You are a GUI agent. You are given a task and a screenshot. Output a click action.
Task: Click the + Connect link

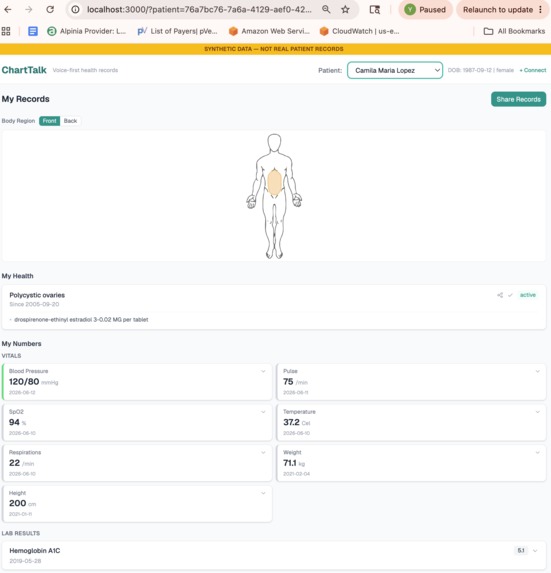(x=533, y=70)
